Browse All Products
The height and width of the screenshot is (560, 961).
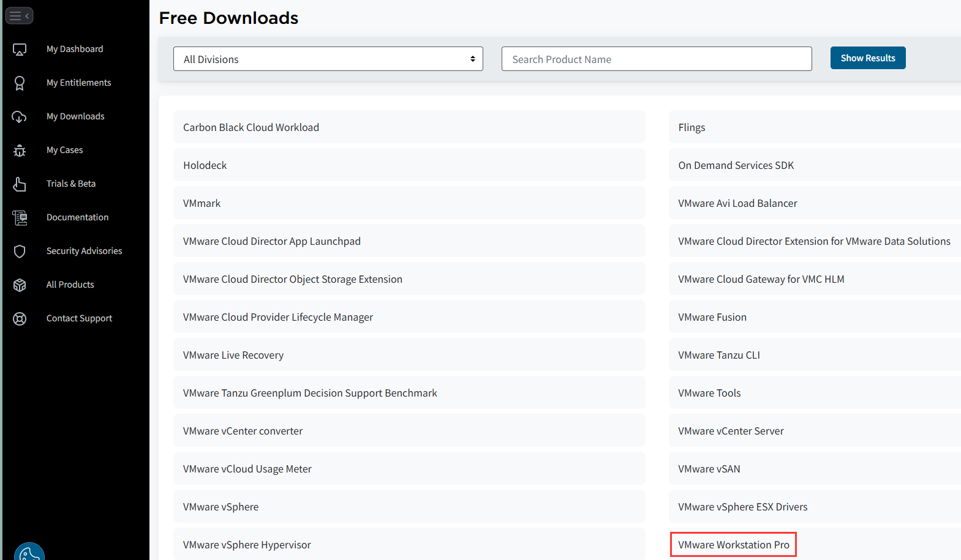point(70,285)
